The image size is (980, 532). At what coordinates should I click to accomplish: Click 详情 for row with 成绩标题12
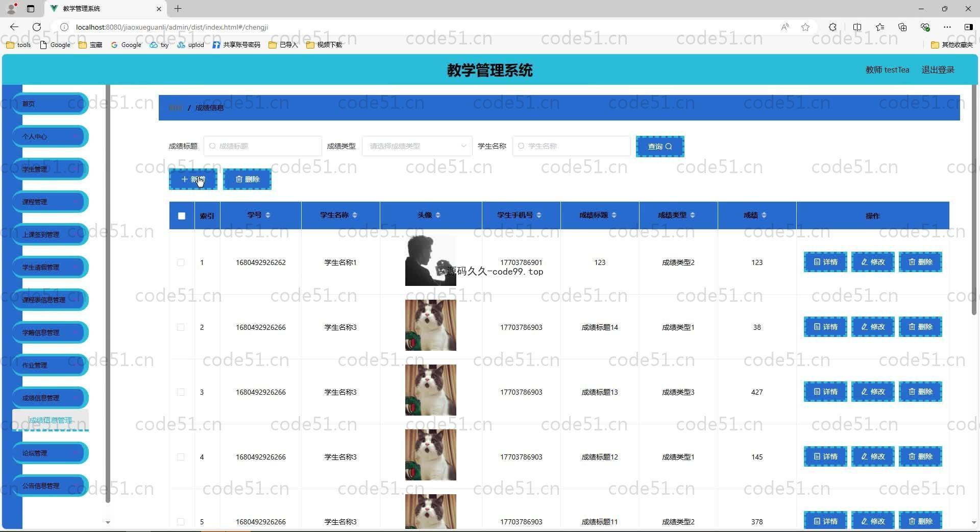tap(825, 456)
